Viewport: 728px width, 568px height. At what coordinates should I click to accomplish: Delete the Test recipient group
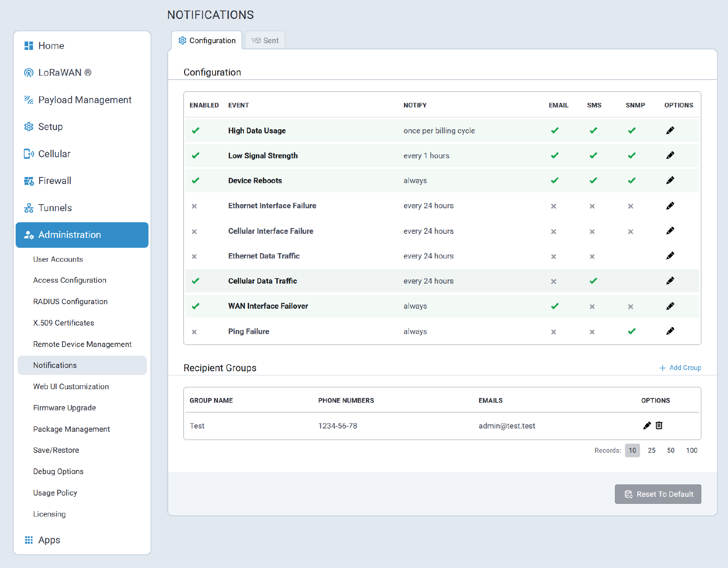tap(659, 425)
